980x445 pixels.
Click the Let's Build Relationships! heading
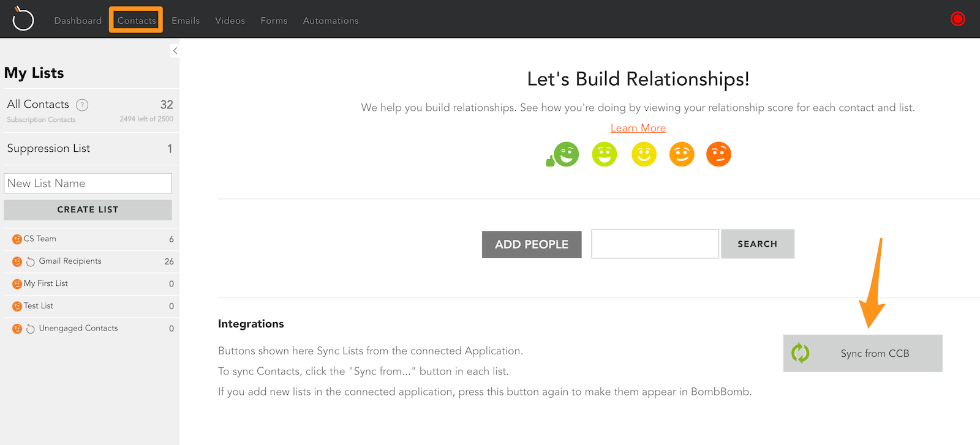pos(638,79)
